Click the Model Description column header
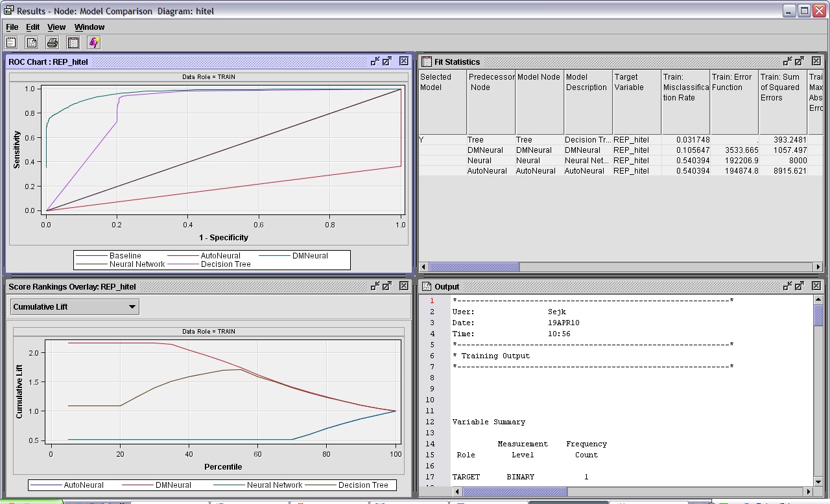 pos(588,102)
